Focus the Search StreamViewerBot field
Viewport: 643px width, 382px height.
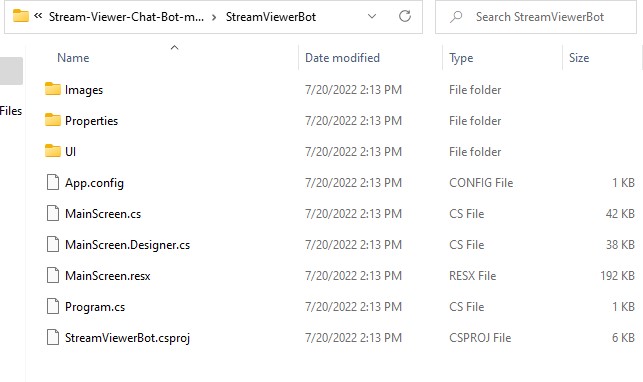point(536,17)
